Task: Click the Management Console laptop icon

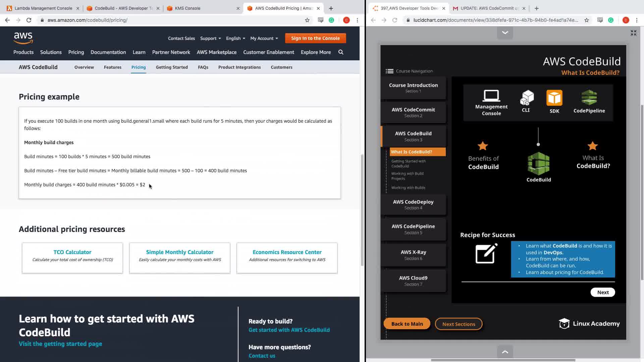Action: tap(491, 96)
